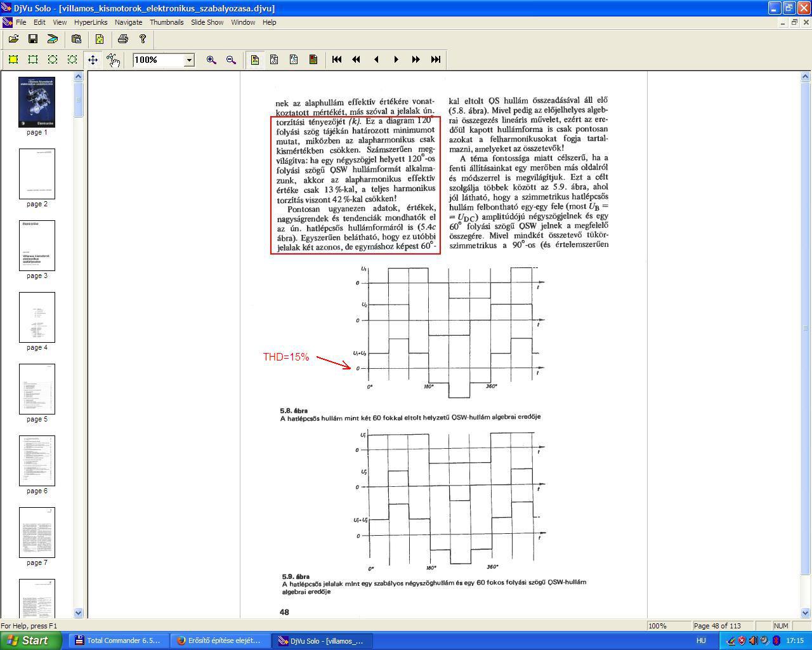Restore the inner document window

pos(794,22)
